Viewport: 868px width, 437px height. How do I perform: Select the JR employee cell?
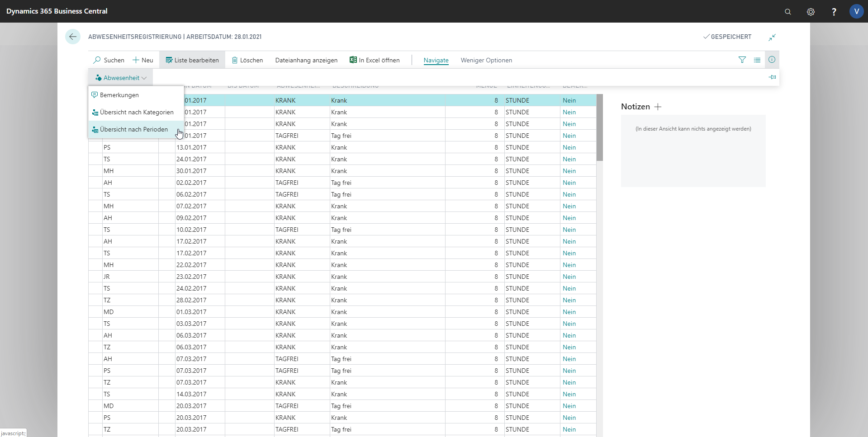pos(130,277)
